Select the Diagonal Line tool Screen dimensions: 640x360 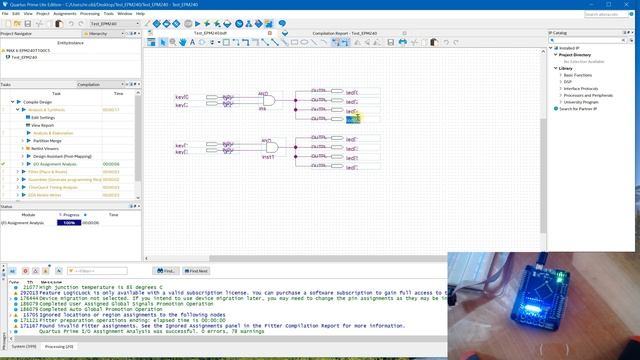point(314,42)
